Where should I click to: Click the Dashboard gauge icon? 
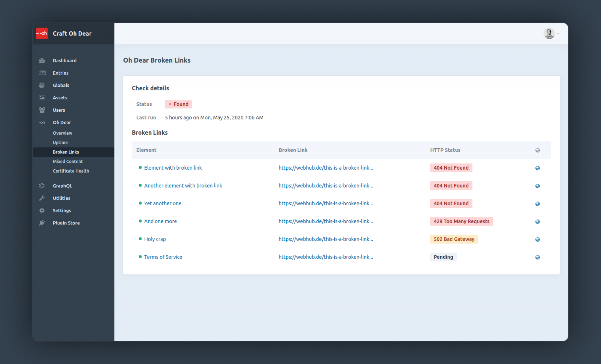(x=42, y=61)
